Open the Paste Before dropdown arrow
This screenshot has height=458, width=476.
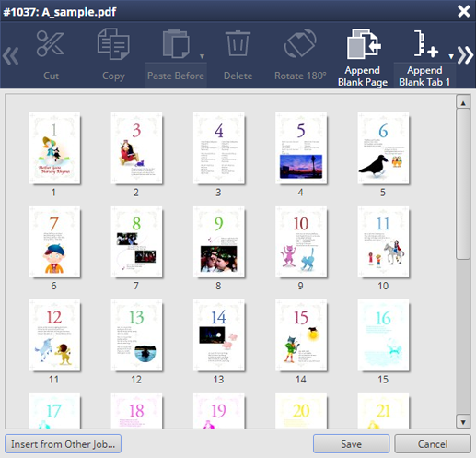(202, 56)
